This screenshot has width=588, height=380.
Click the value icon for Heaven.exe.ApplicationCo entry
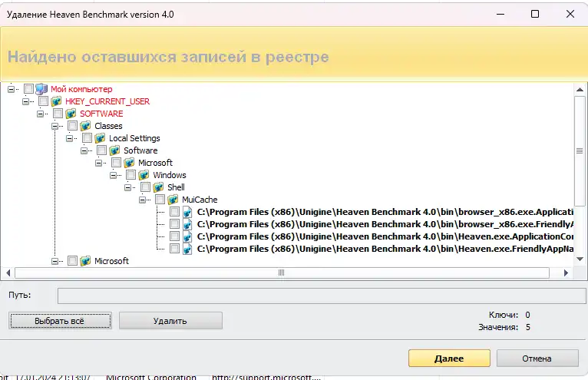(187, 236)
